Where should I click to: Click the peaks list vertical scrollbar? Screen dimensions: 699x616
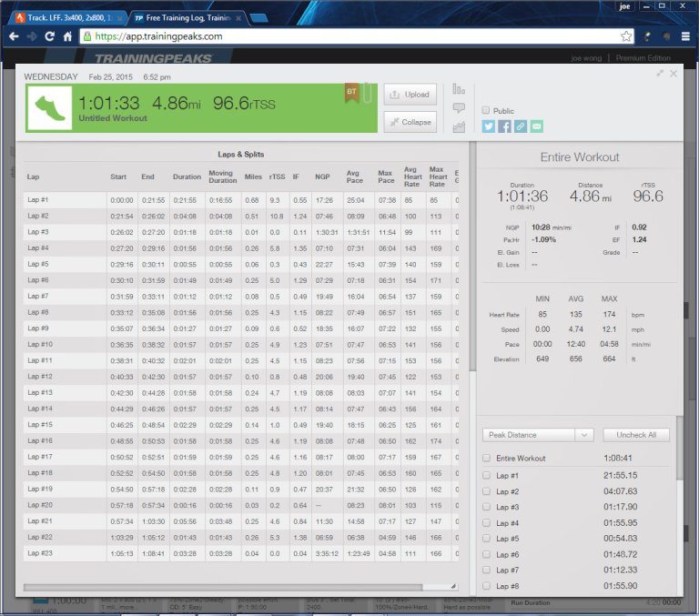coord(679,448)
